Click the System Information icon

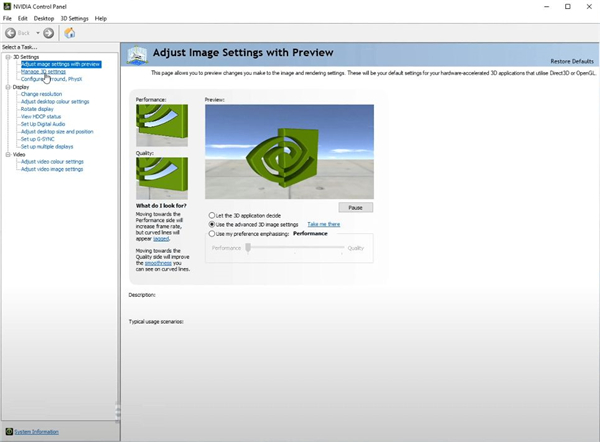click(8, 432)
